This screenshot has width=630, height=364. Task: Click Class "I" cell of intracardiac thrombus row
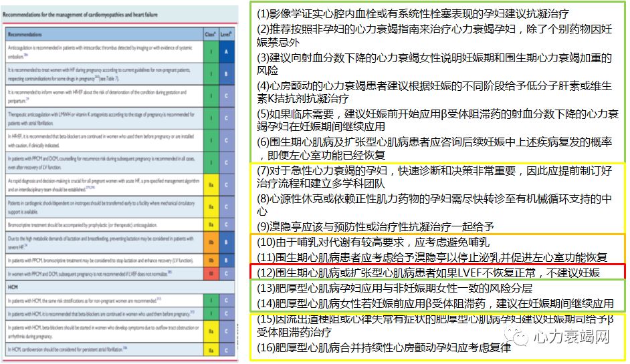[211, 52]
